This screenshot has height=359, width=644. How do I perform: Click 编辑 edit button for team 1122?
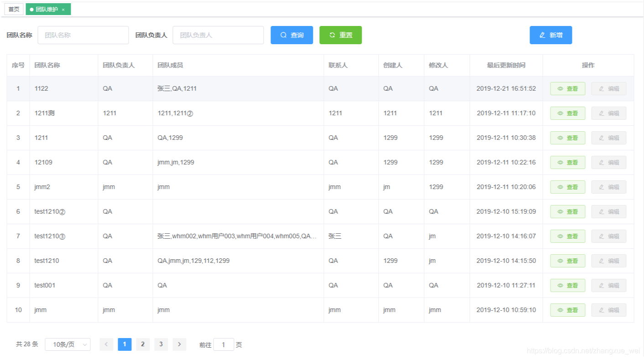point(609,89)
